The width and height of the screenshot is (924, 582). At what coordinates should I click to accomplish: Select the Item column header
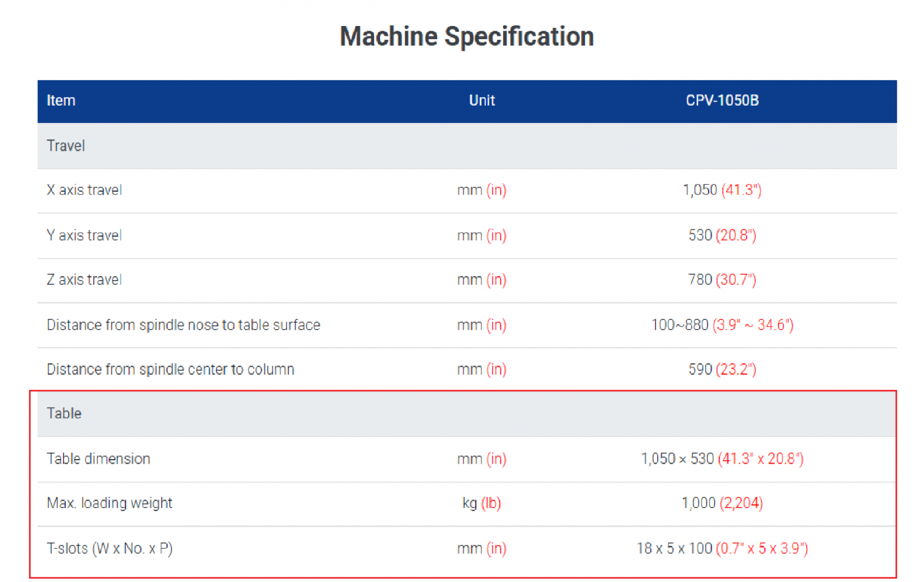click(61, 100)
